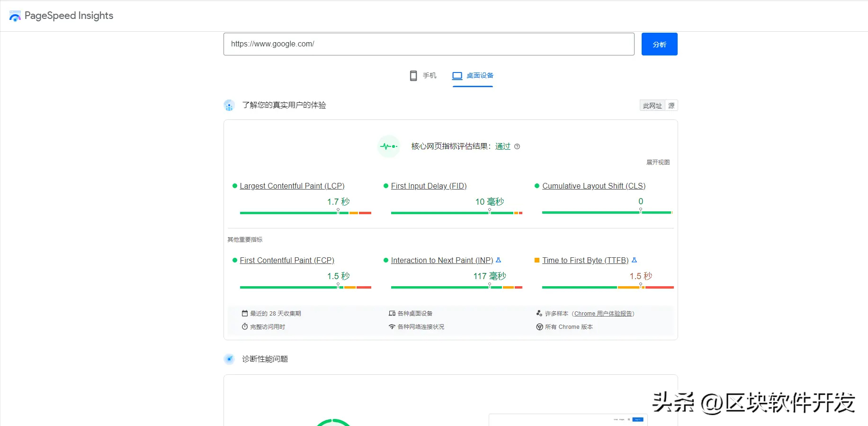Image resolution: width=868 pixels, height=426 pixels.
Task: Click the TTFB value 1.5 秒
Action: [641, 276]
